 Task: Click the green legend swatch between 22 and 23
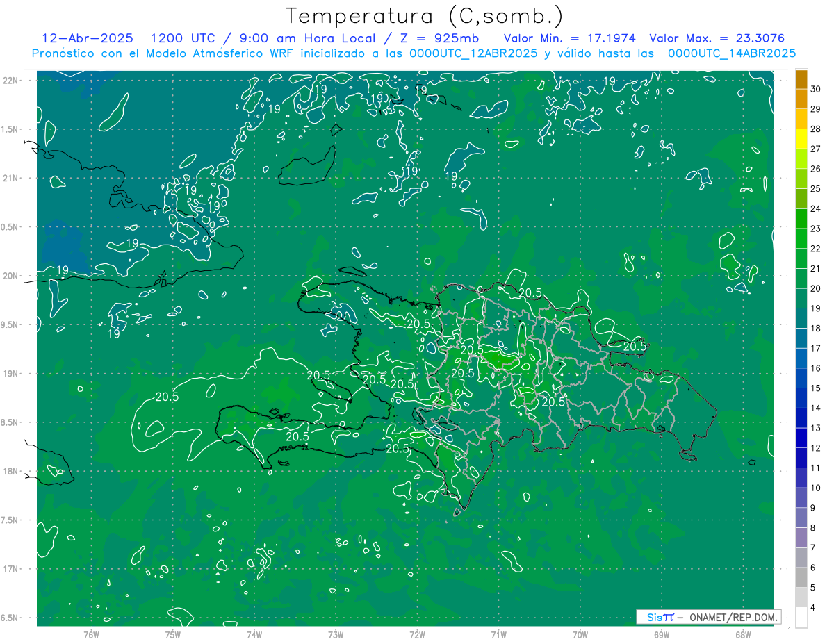[802, 239]
